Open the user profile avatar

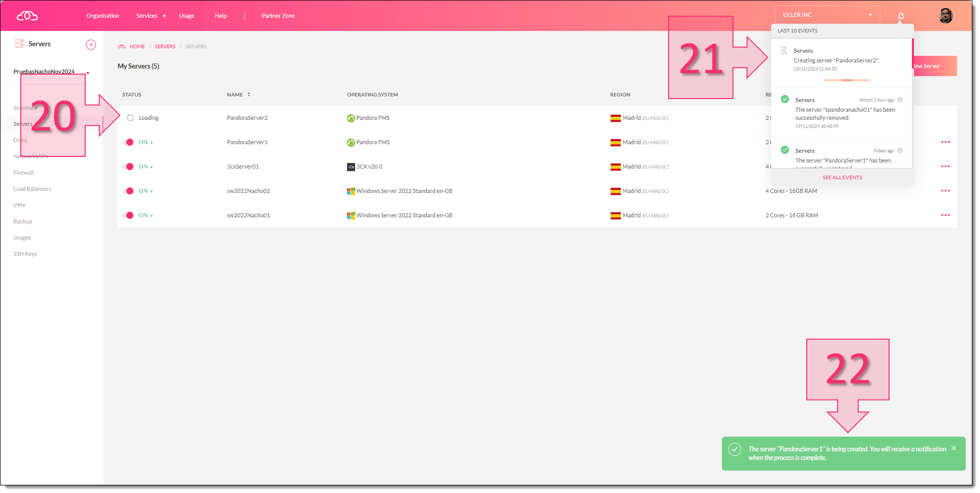pos(945,16)
